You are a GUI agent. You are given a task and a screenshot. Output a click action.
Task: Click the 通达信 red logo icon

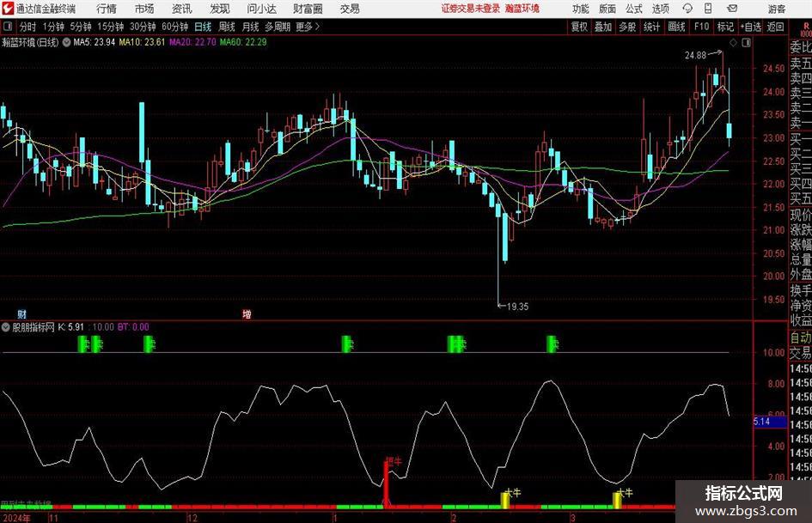(8, 9)
